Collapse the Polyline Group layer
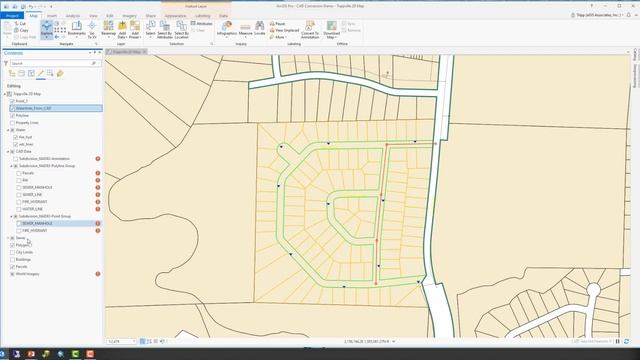 [11, 166]
